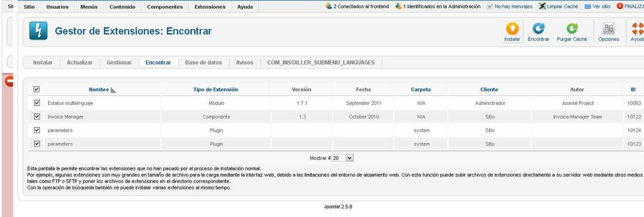Image resolution: width=644 pixels, height=217 pixels.
Task: Uncheck the parameters row checkbox with ID 10123
Action: tap(36, 144)
